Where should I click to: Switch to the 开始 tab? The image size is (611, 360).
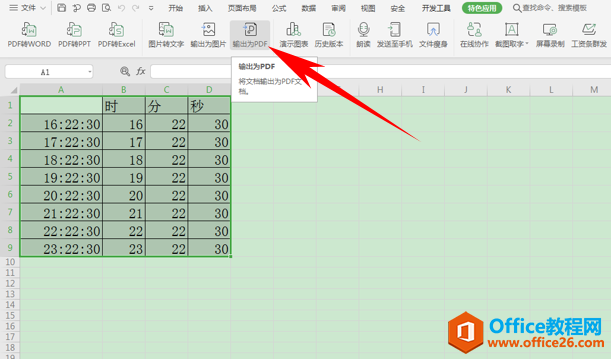pos(176,8)
